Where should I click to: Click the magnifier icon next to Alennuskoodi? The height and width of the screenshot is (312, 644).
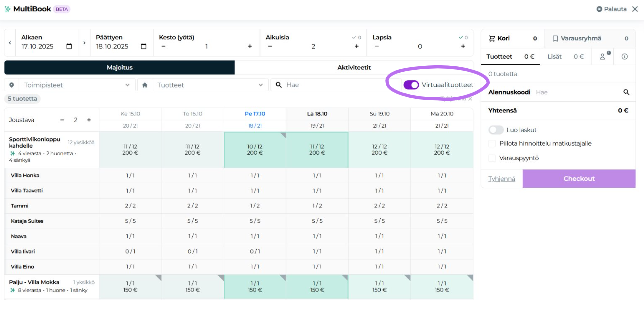[x=626, y=92]
